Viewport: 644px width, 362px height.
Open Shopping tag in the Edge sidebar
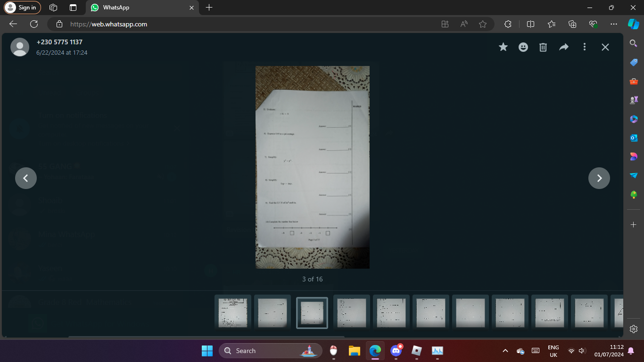pos(634,62)
